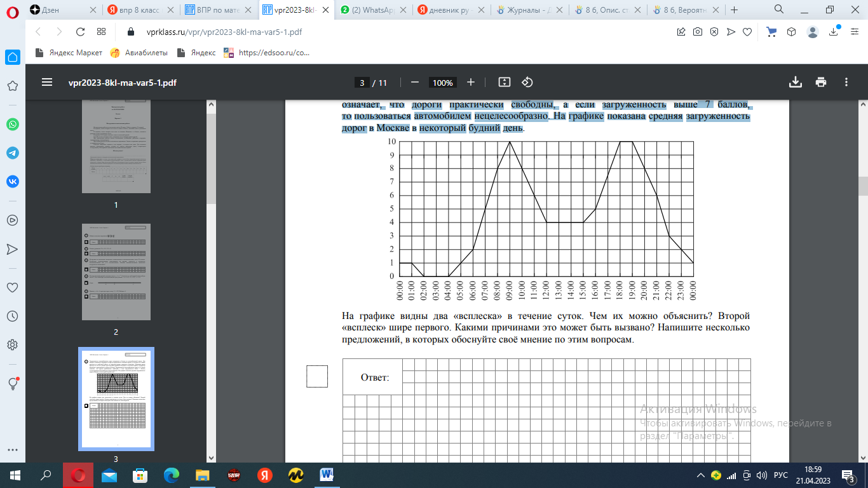Open Easy Setup sliders icon

(x=853, y=32)
